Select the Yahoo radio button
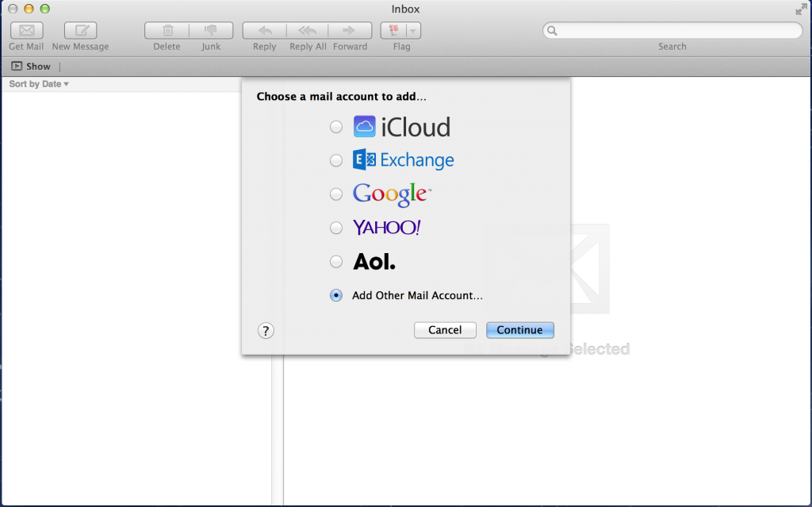This screenshot has height=507, width=812. point(336,228)
